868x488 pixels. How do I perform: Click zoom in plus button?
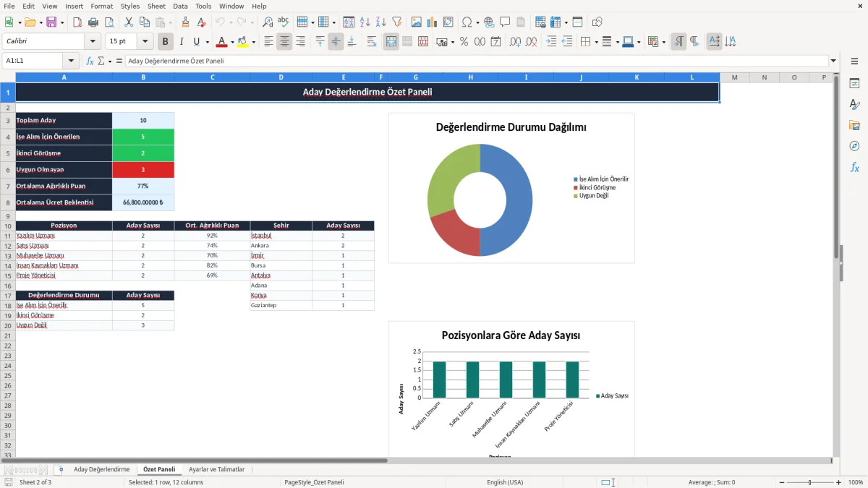(x=838, y=482)
